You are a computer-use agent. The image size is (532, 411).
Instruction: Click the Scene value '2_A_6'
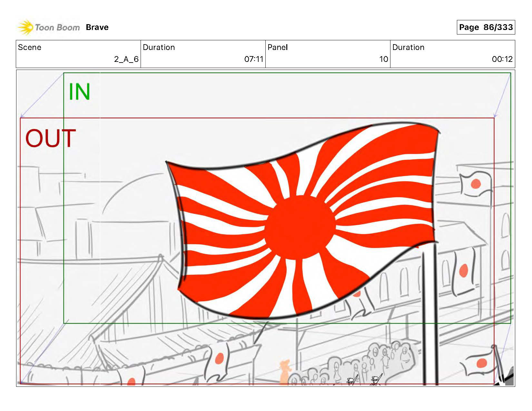126,59
